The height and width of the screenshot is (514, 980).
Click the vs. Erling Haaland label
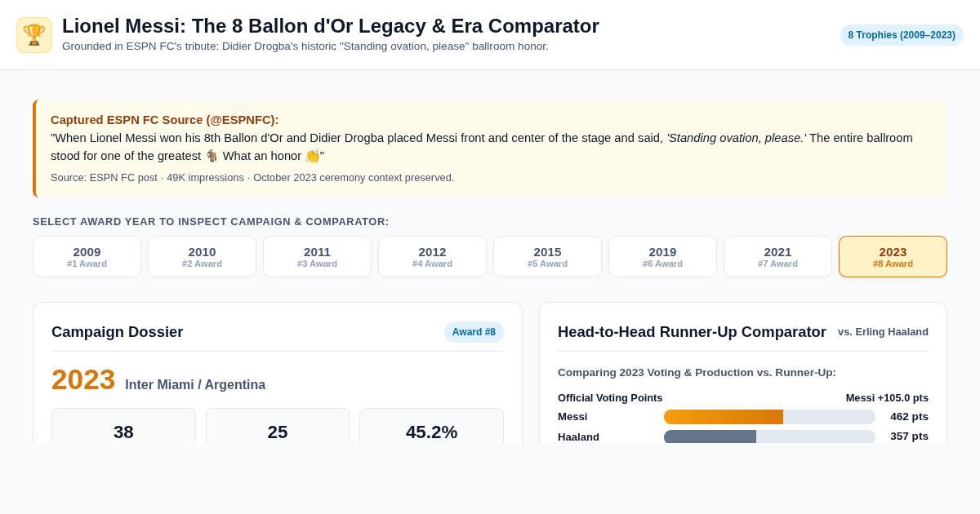(x=883, y=332)
